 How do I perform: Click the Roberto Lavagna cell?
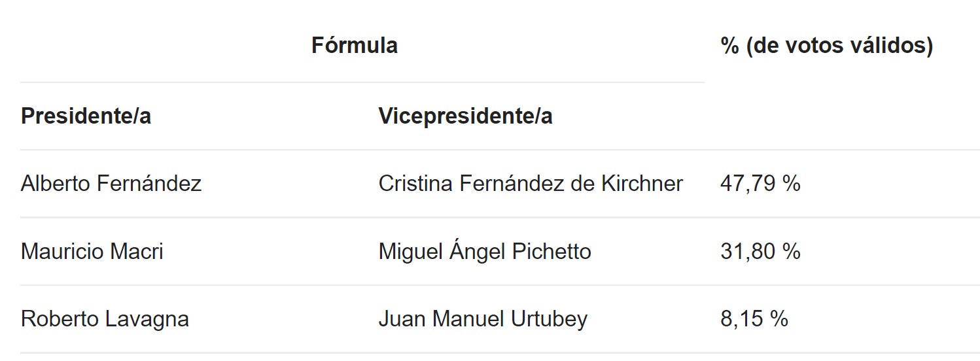point(105,319)
